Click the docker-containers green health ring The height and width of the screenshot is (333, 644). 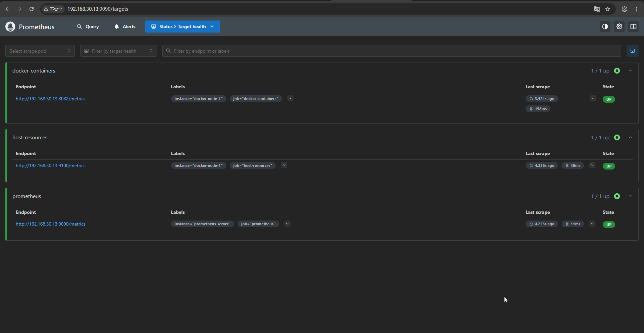(x=617, y=70)
